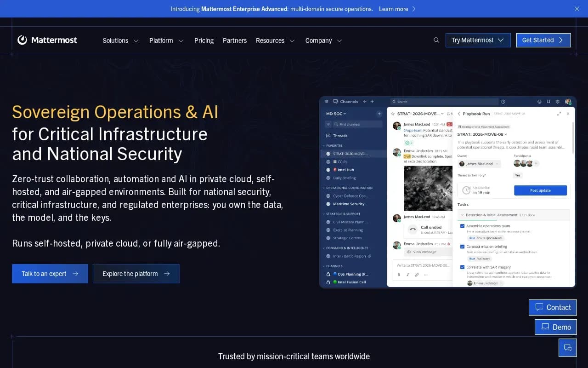Click Talk to an expert
588x368 pixels.
pyautogui.click(x=50, y=274)
